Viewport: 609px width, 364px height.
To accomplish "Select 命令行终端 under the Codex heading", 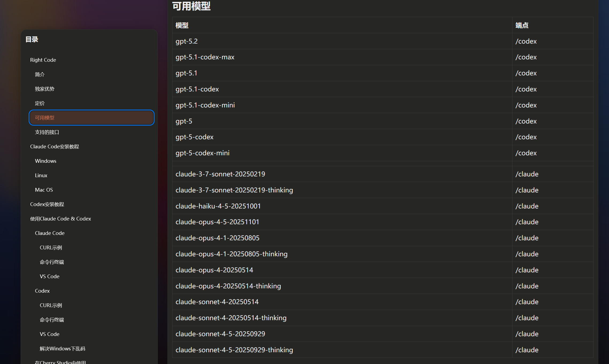I will click(52, 320).
